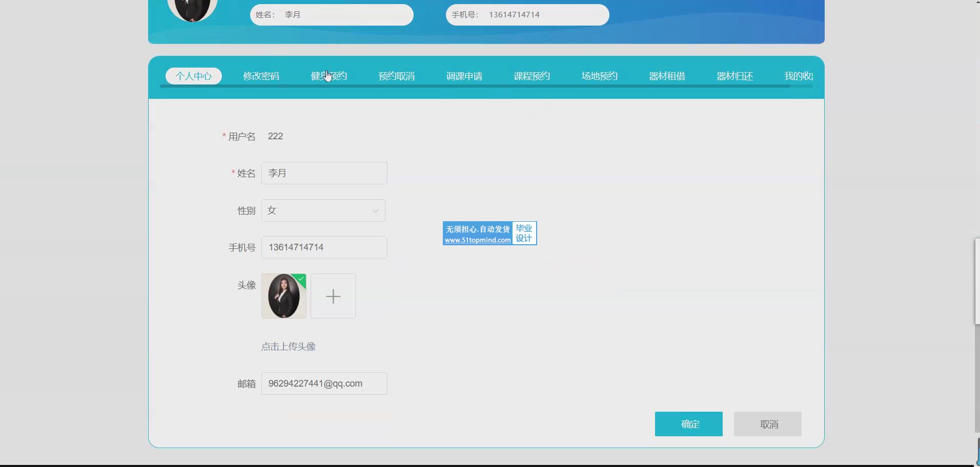This screenshot has height=467, width=980.
Task: Open the 健身预约 tab
Action: pos(329,76)
